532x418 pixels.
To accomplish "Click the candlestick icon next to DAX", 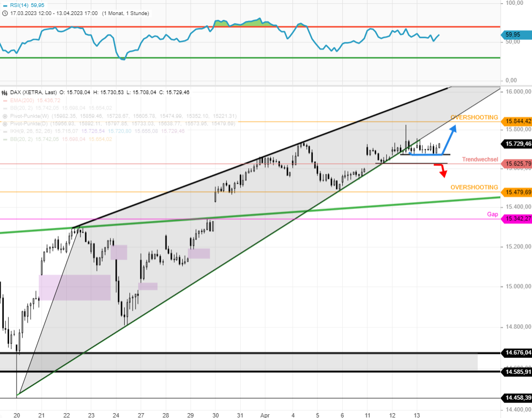I will coord(5,92).
